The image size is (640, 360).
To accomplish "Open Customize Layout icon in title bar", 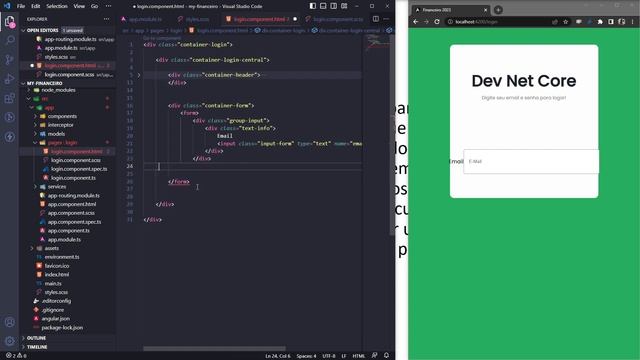I will (344, 6).
